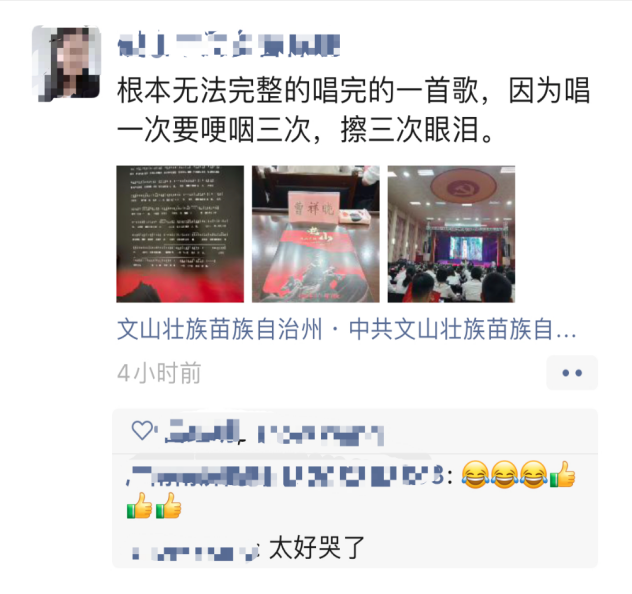This screenshot has height=594, width=632.
Task: Open the poster's pixelated profile avatar
Action: coord(67,63)
